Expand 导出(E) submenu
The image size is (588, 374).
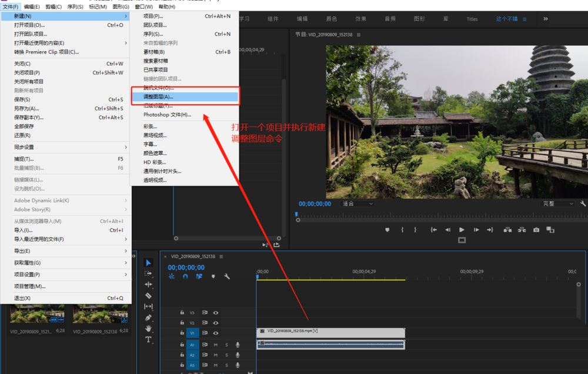click(x=66, y=251)
